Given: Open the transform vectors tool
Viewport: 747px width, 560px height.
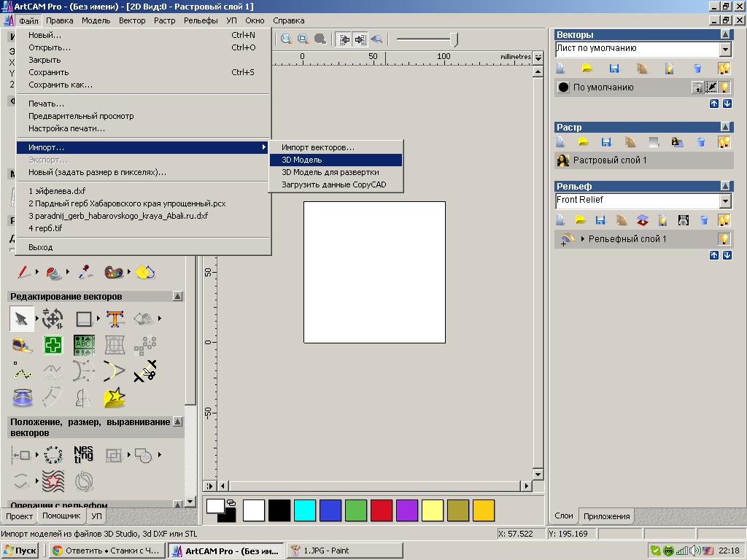Looking at the screenshot, I should tap(53, 319).
